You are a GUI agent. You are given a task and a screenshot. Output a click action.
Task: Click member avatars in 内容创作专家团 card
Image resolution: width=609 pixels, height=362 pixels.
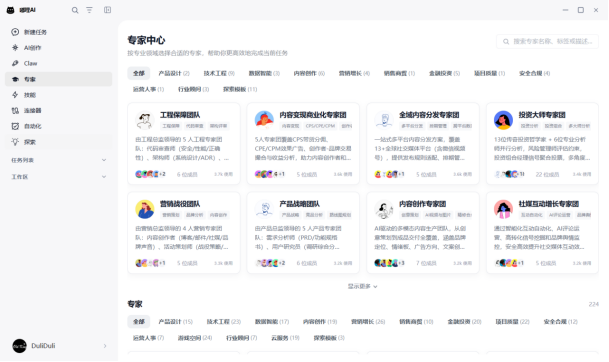[390, 263]
